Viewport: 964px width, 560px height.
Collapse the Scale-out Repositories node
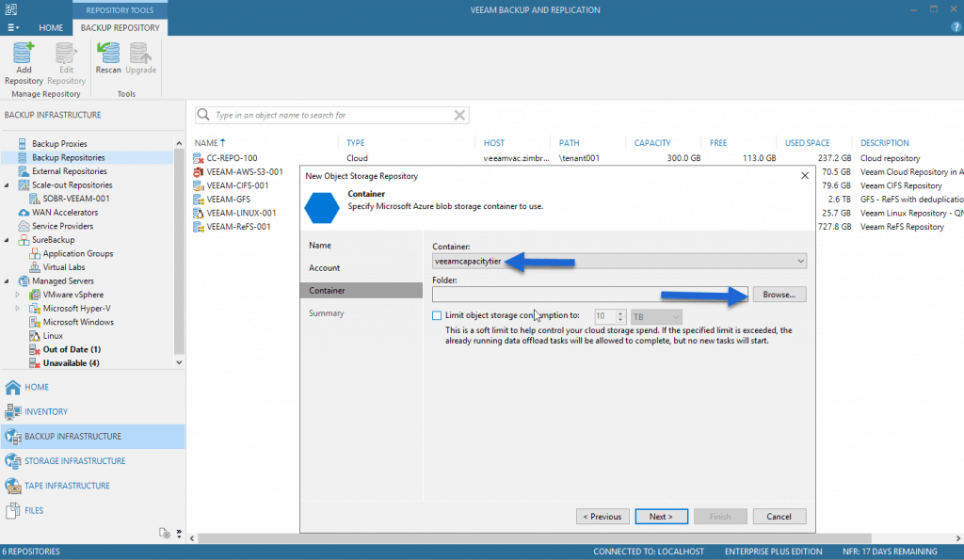click(7, 185)
